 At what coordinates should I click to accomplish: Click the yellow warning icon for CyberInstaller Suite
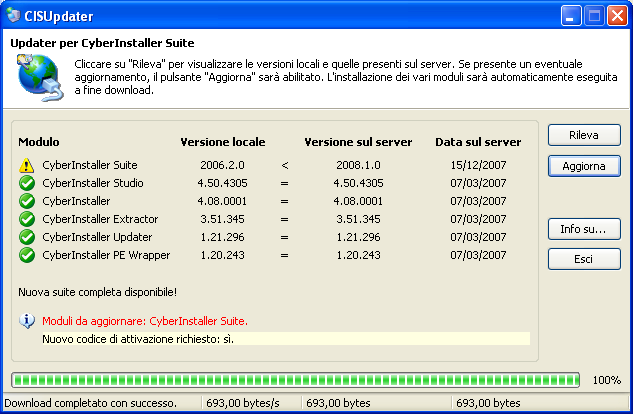pos(27,165)
